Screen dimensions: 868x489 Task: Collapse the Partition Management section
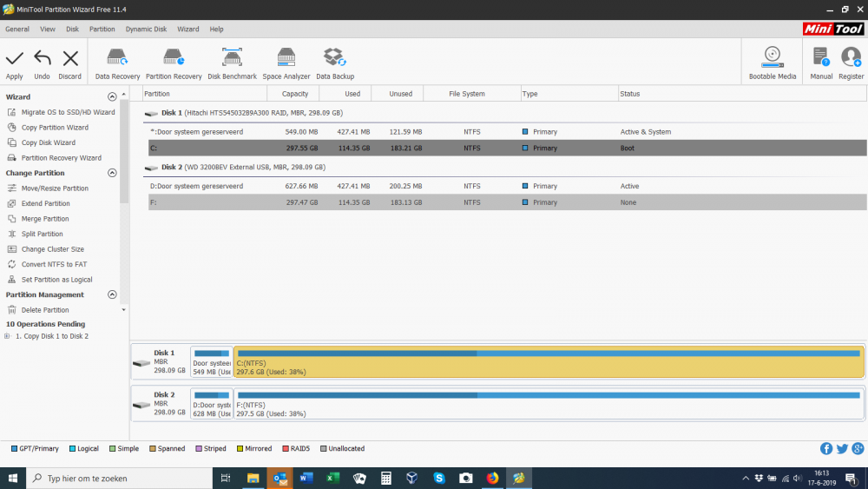[112, 294]
